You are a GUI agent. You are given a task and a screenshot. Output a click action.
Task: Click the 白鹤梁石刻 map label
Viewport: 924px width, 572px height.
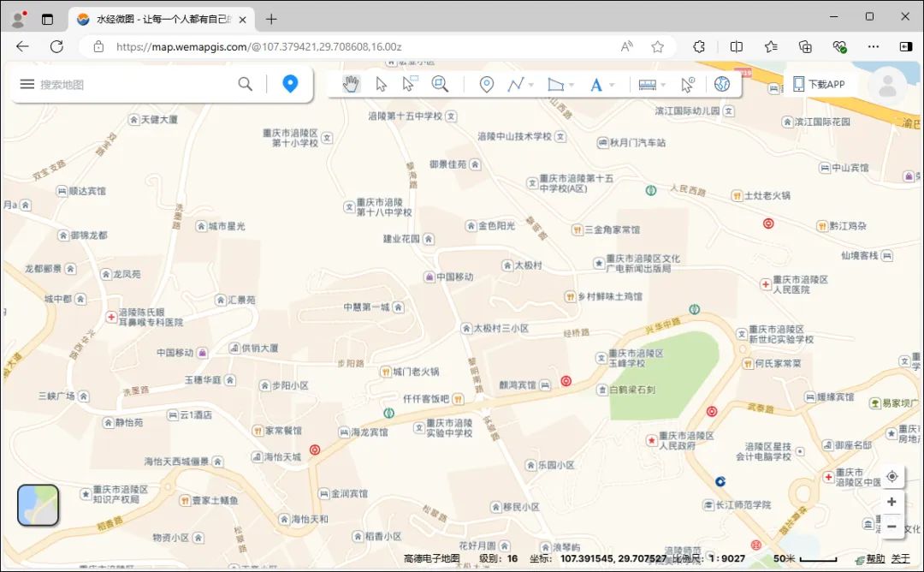632,390
